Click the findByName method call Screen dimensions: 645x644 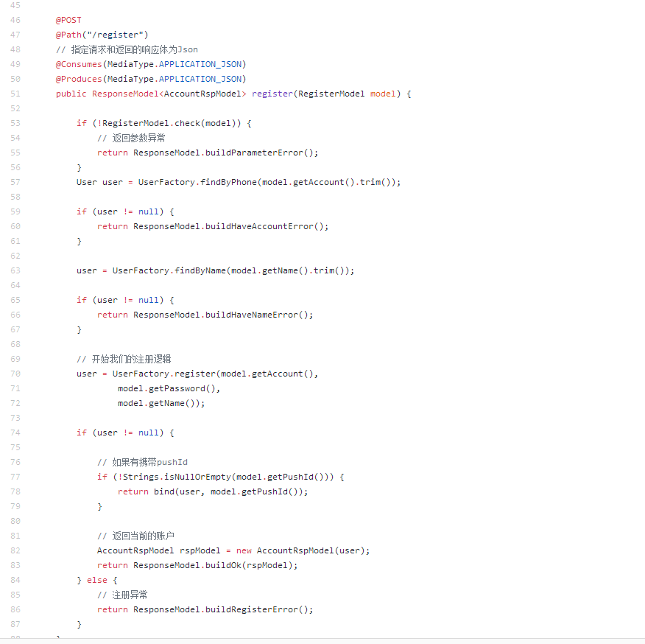tap(200, 270)
